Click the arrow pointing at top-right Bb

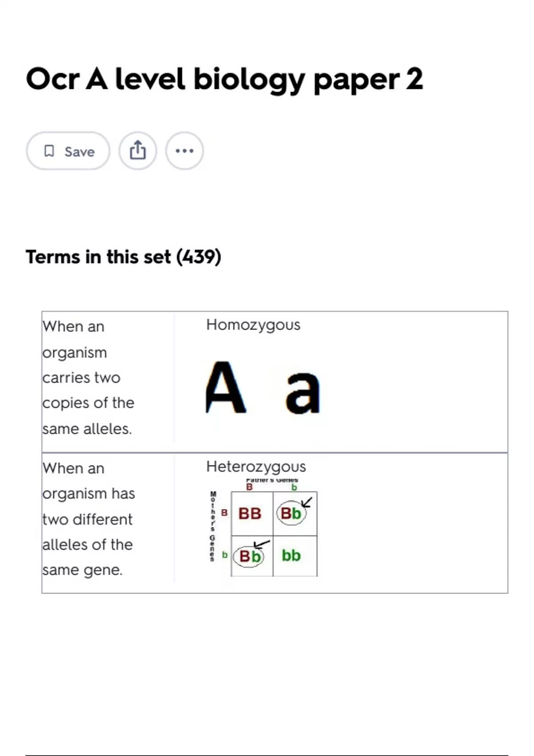pos(307,503)
